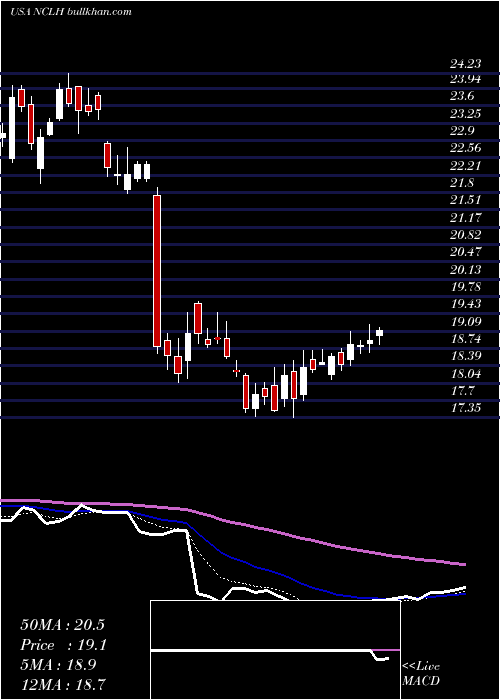Click the 22.9 price axis label
500x700 pixels.
(462, 132)
